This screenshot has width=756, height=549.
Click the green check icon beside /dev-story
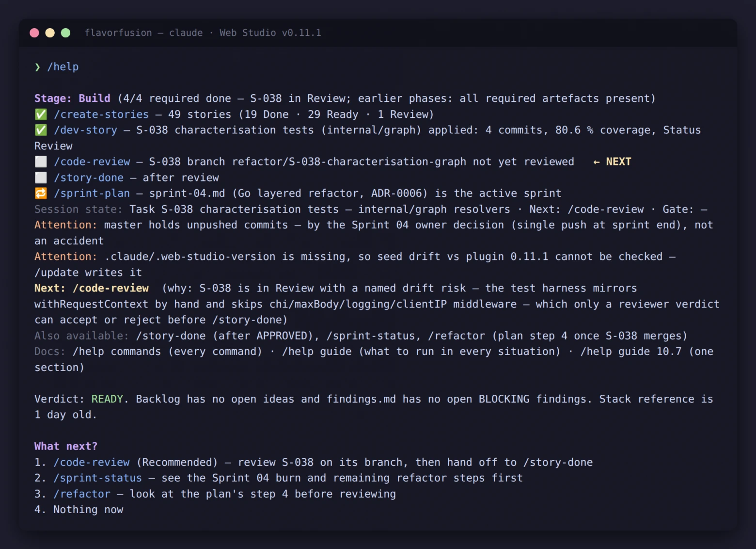(x=41, y=130)
